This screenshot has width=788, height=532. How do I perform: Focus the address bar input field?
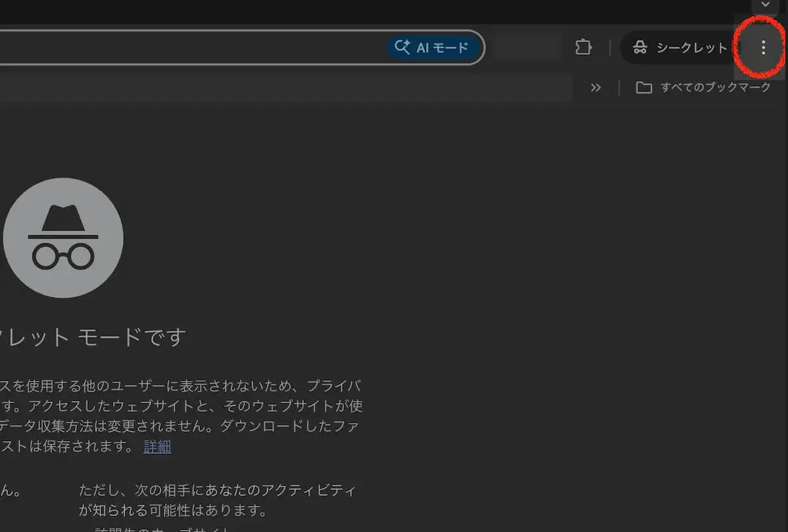pyautogui.click(x=187, y=47)
